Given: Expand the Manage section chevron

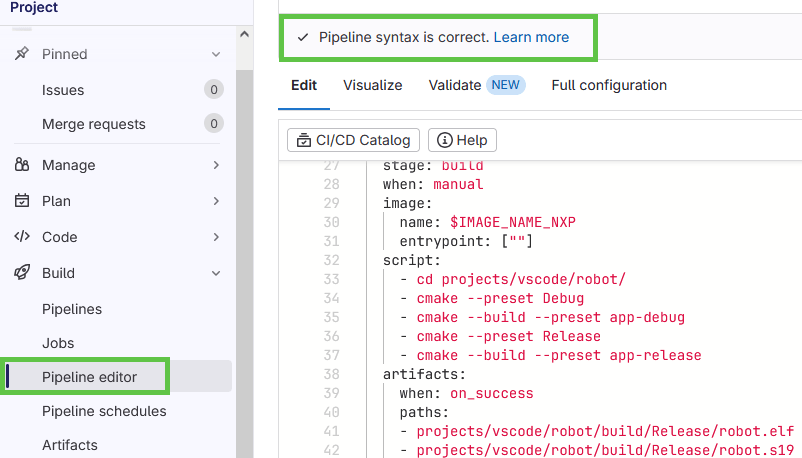Looking at the screenshot, I should 216,165.
